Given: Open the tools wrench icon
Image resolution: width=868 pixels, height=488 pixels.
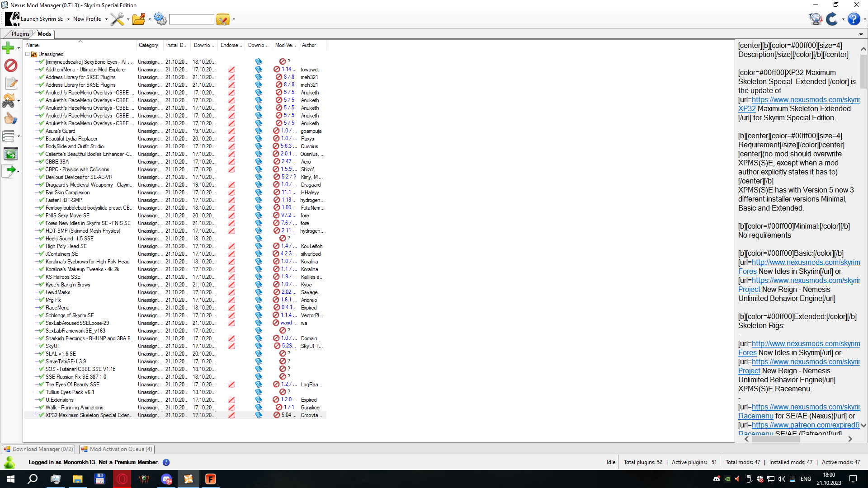Looking at the screenshot, I should point(117,19).
